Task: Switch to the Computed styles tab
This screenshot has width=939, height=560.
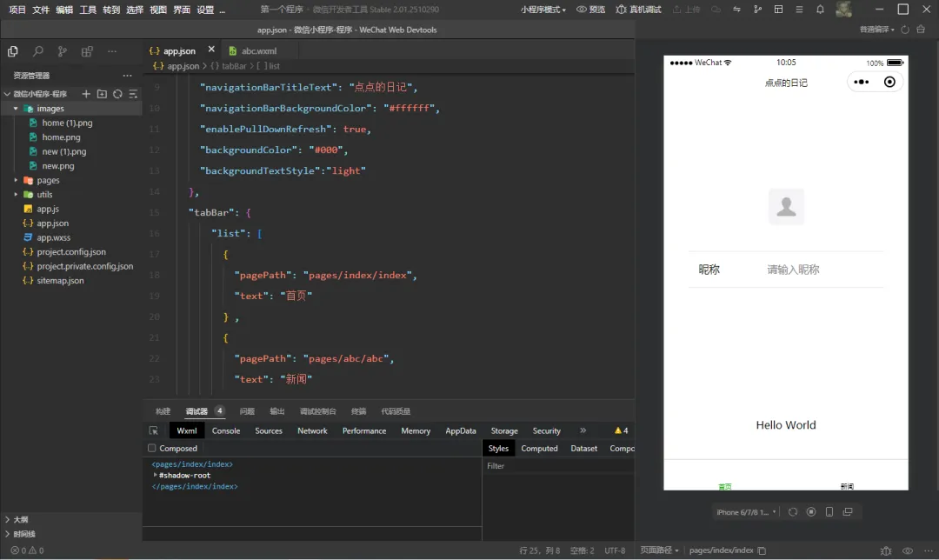Action: pos(539,448)
